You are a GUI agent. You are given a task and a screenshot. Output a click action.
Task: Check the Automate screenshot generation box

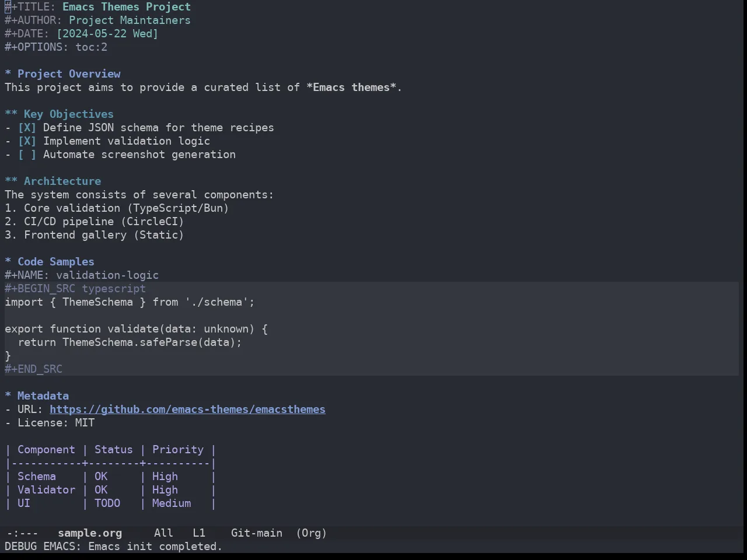pos(27,155)
